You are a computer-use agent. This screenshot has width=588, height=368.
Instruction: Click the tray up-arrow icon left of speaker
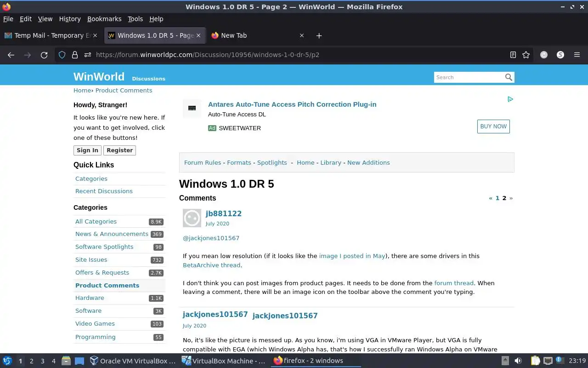point(505,361)
